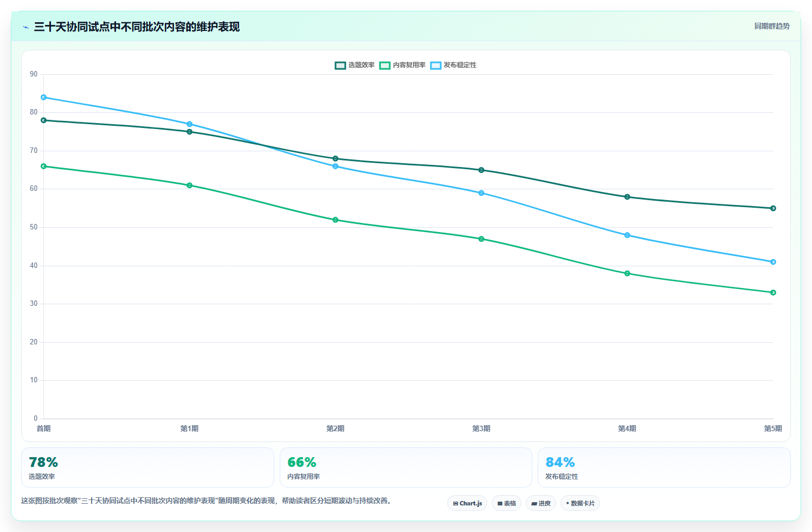Click the 第2期 axis label

tap(336, 428)
